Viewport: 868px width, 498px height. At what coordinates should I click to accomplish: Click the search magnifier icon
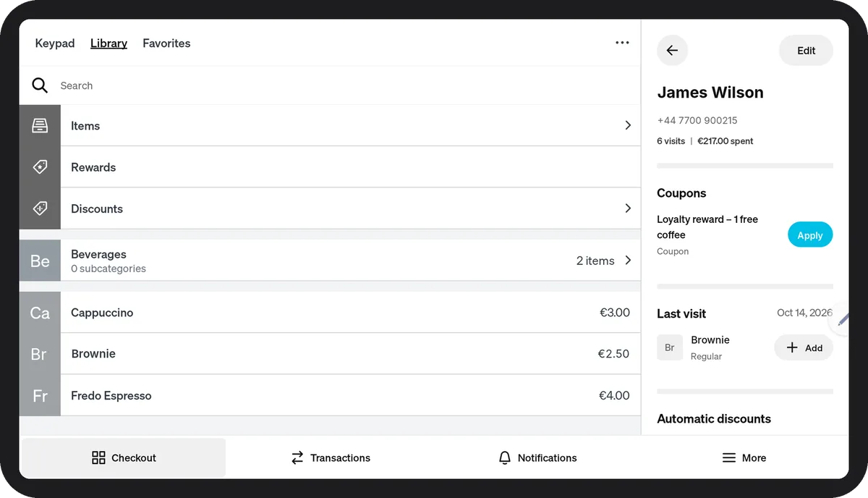(40, 85)
